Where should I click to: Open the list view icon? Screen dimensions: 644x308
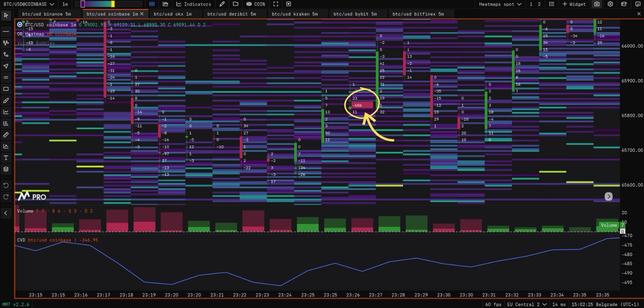tap(551, 4)
